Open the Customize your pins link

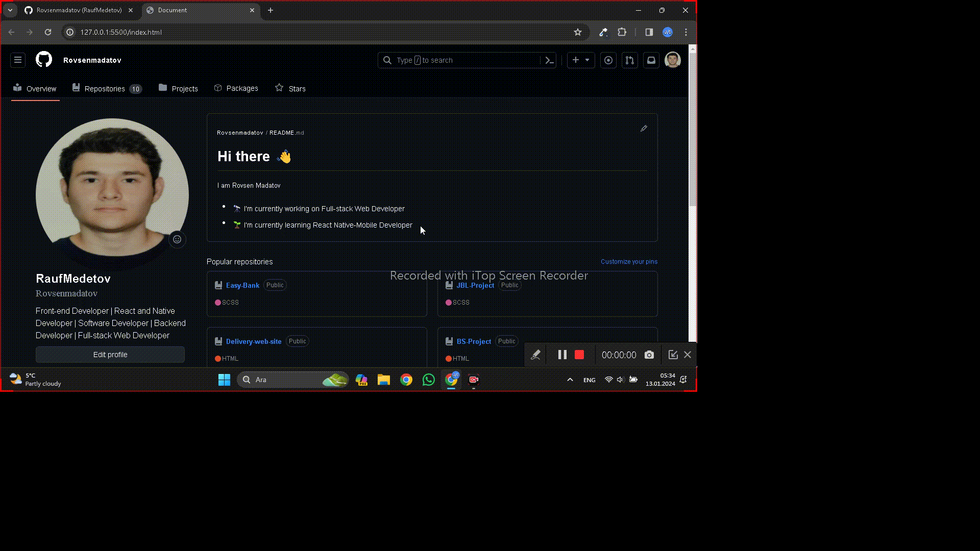tap(629, 262)
